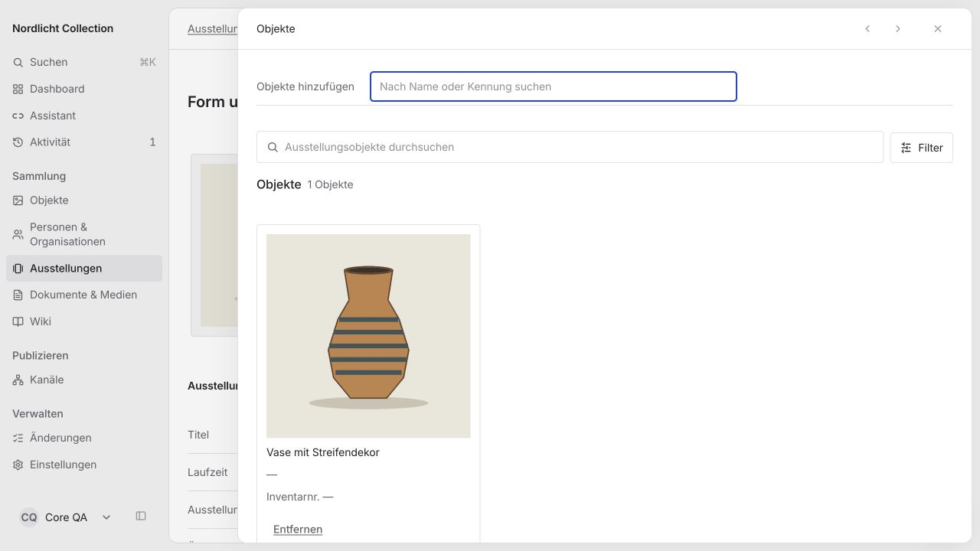Open Dokumente & Medien section

coord(84,295)
